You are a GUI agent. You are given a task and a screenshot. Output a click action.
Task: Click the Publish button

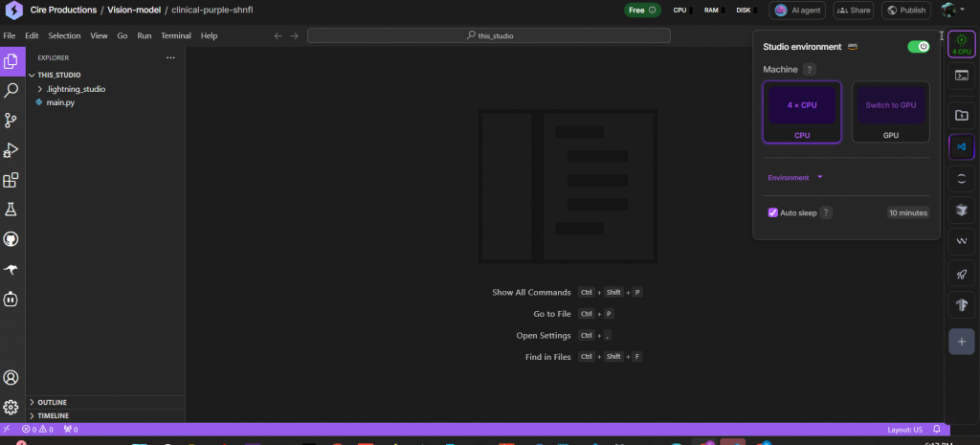(x=904, y=11)
